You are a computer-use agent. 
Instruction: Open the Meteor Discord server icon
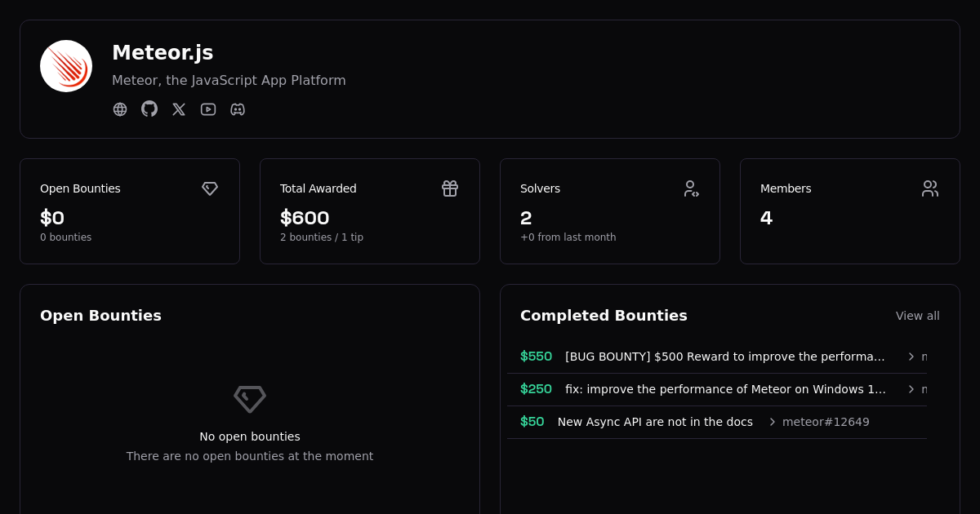pos(238,109)
